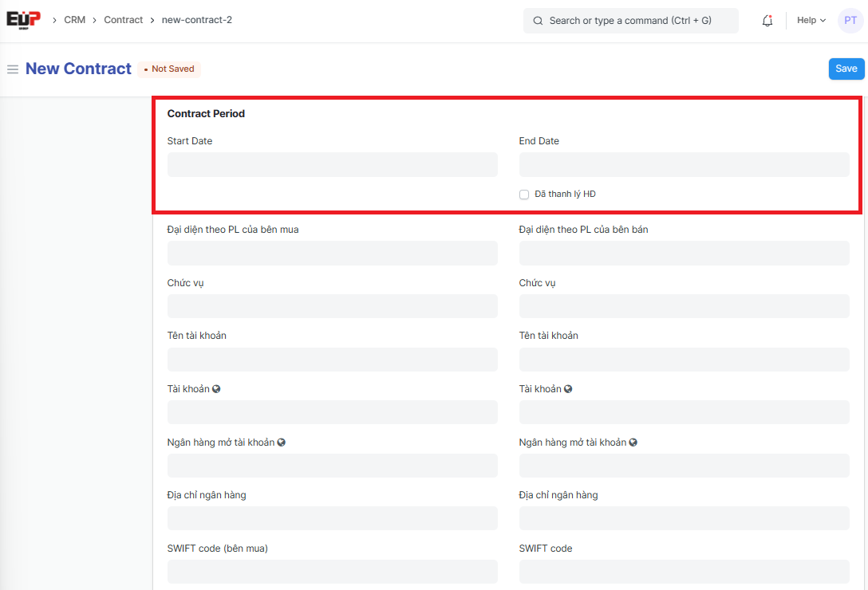Image resolution: width=868 pixels, height=590 pixels.
Task: Focus Đại diện theo PL của bên bán field
Action: click(684, 254)
